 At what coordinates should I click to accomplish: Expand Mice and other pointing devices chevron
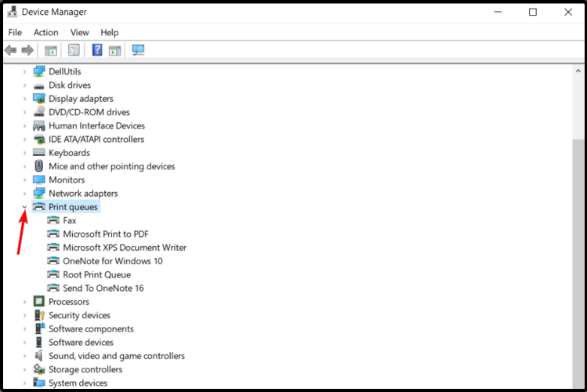click(25, 166)
